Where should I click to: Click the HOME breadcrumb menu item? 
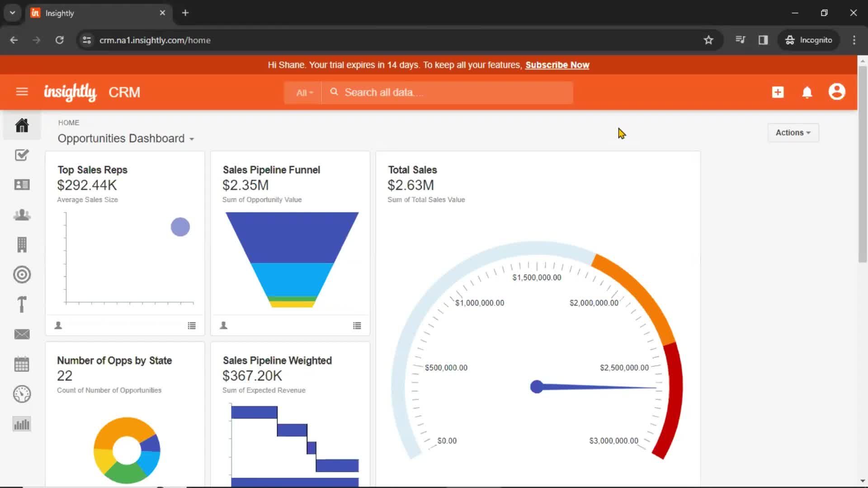[68, 122]
